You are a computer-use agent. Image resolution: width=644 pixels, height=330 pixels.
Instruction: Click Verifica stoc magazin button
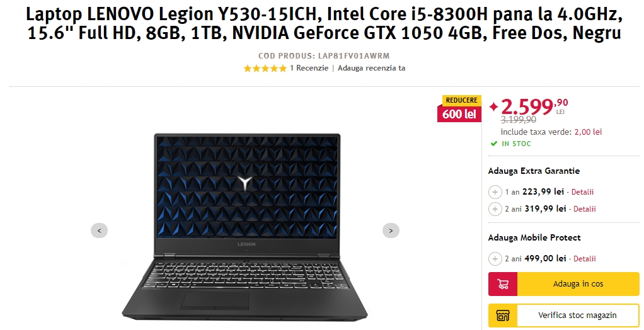click(x=564, y=316)
